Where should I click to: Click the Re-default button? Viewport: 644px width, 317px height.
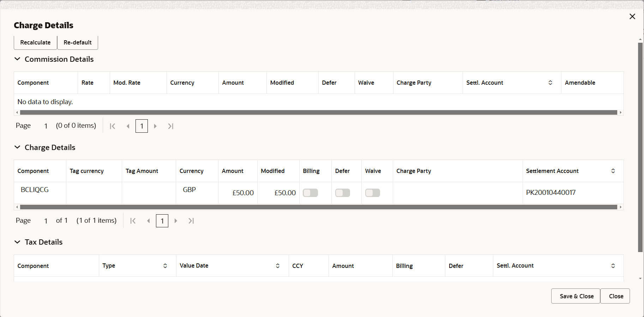(78, 42)
